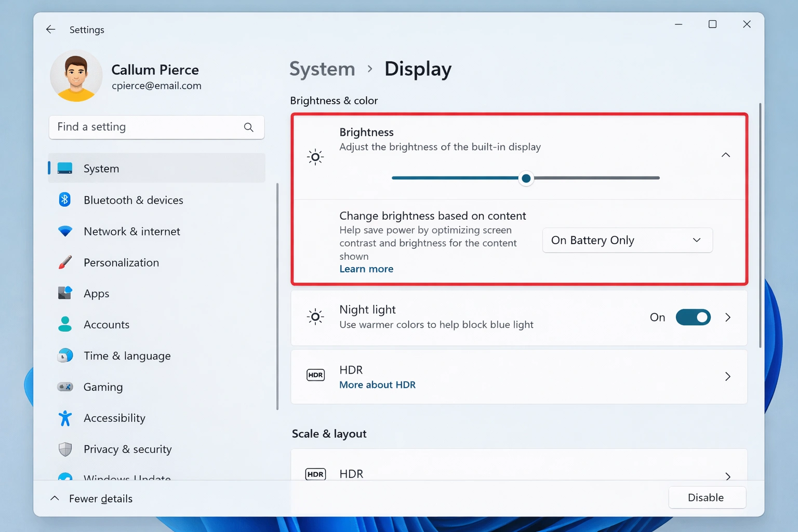Open Privacy & security settings
This screenshot has width=798, height=532.
127,449
